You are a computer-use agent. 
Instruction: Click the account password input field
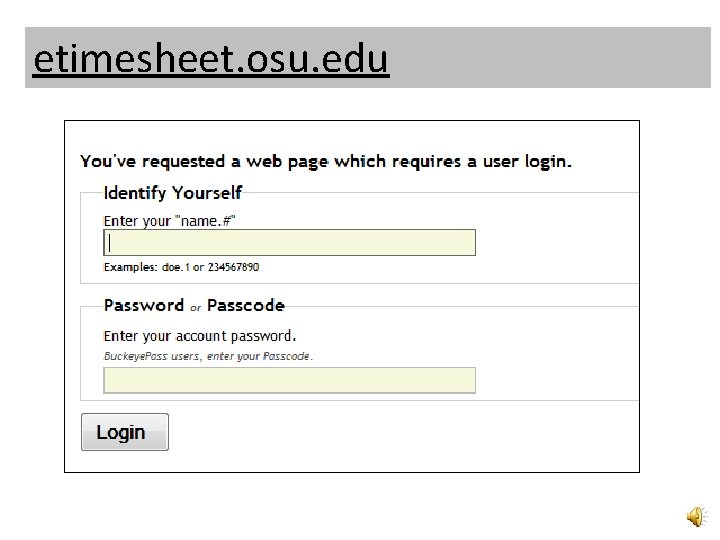point(290,381)
